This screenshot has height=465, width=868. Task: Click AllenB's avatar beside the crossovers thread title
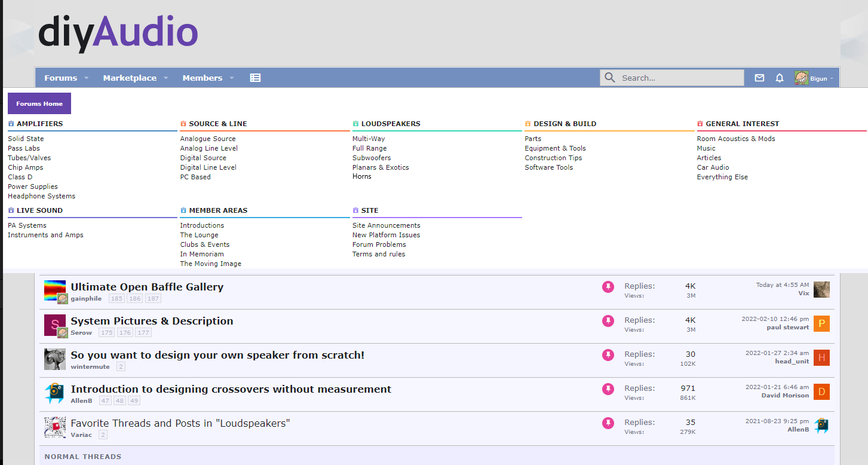pos(55,393)
